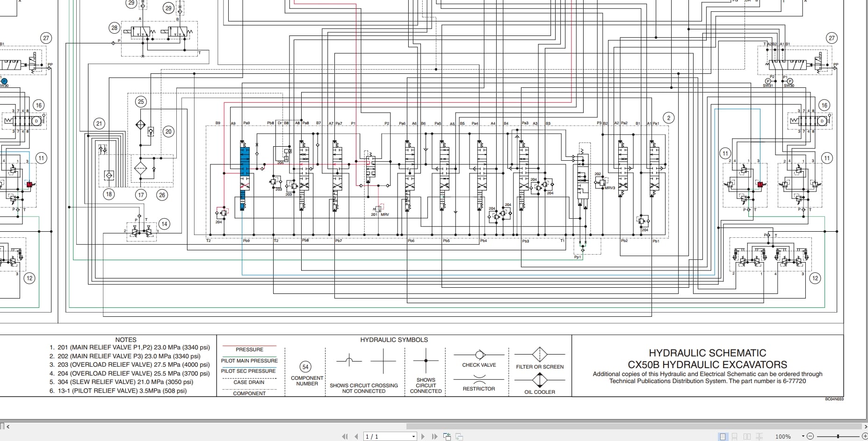Screen dimensions: 868x441
Task: Click the previous view icon
Action: (447, 436)
